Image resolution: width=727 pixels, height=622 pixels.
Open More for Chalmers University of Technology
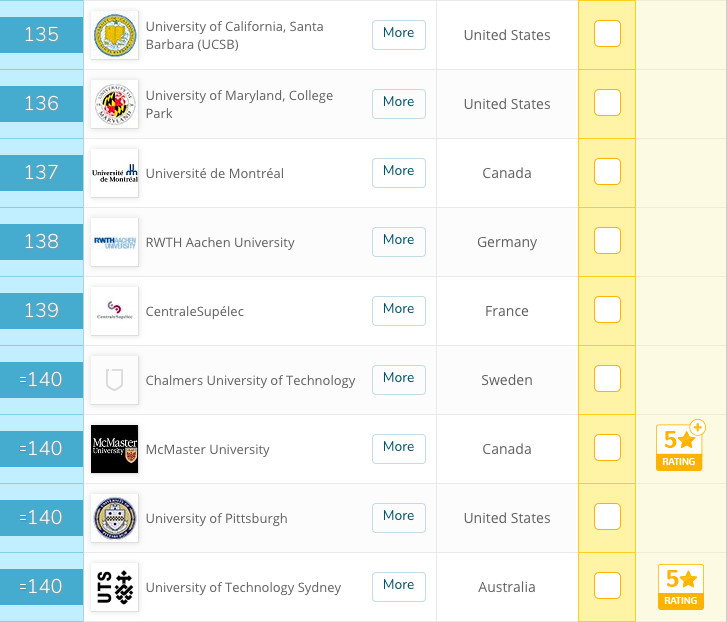399,380
